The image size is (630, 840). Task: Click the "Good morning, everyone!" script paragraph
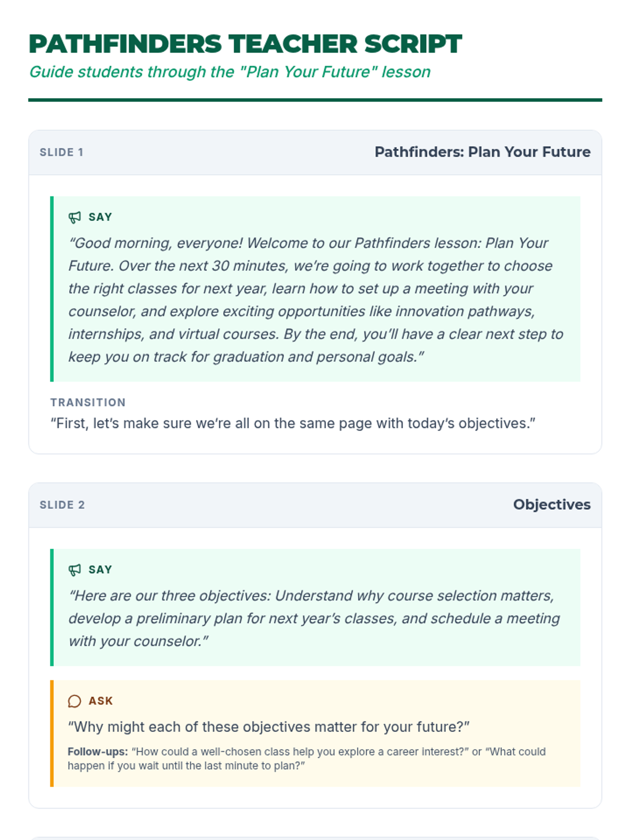315,300
